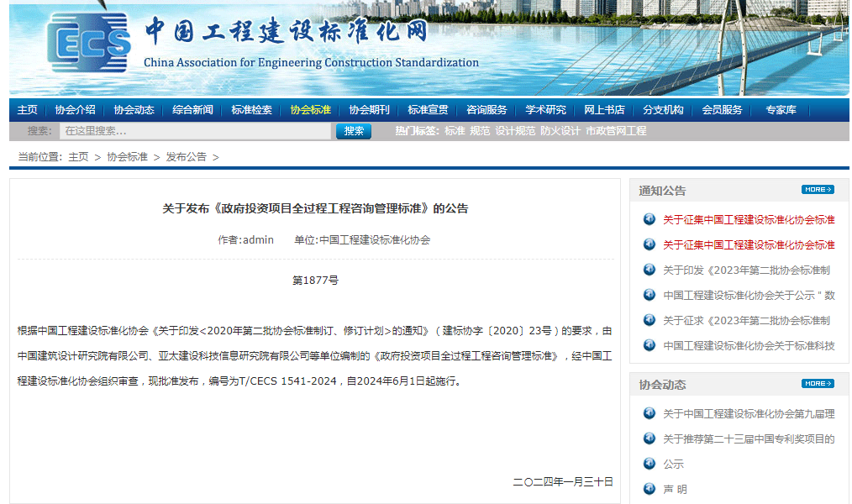Open 关于征求《2023年第二批协会标准制 notice
852x504 pixels.
point(747,320)
